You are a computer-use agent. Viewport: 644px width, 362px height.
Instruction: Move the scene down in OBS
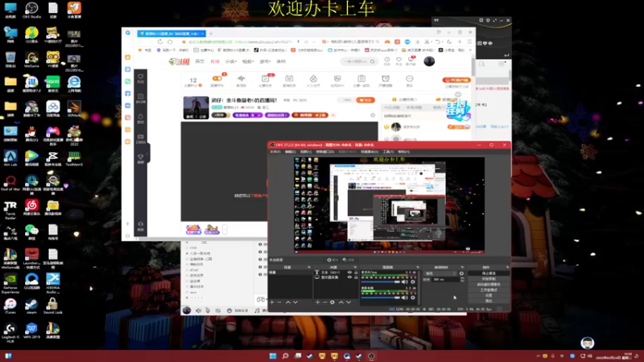point(295,302)
